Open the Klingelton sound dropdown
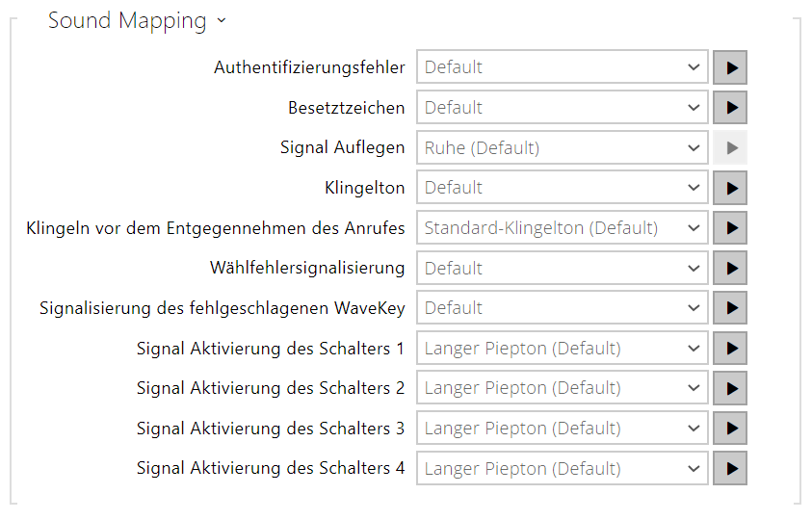Viewport: 812px width, 520px height. 562,188
